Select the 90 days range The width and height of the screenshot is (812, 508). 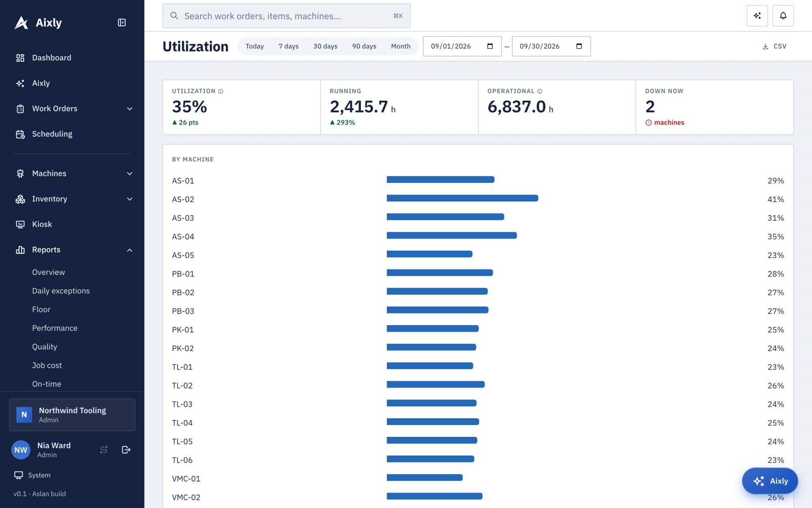click(364, 46)
